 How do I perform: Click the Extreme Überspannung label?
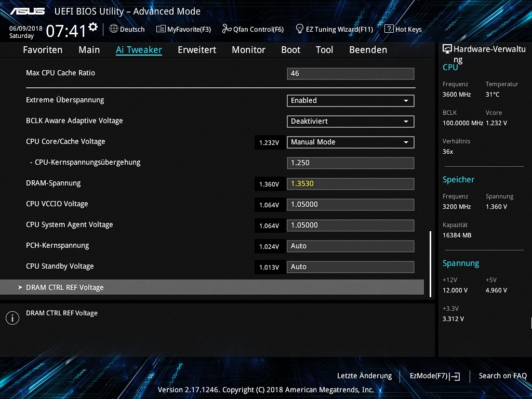(65, 100)
